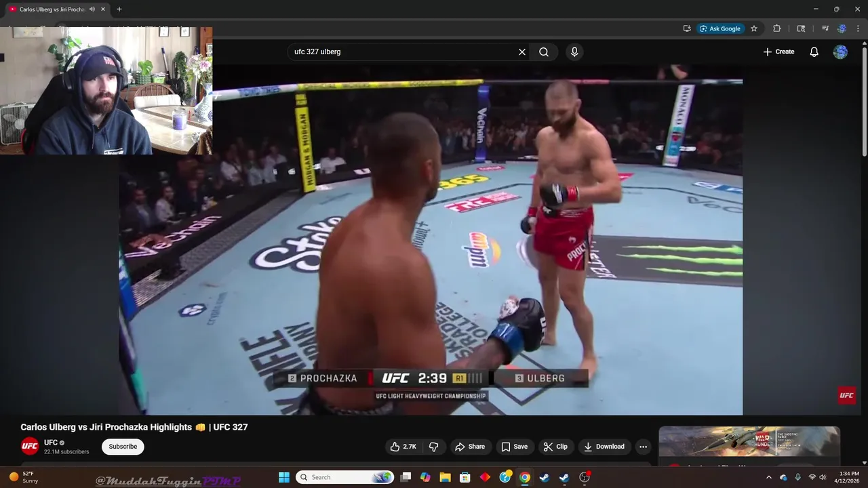Switch to Google Chrome on taskbar
Image resolution: width=868 pixels, height=488 pixels.
coord(525,477)
